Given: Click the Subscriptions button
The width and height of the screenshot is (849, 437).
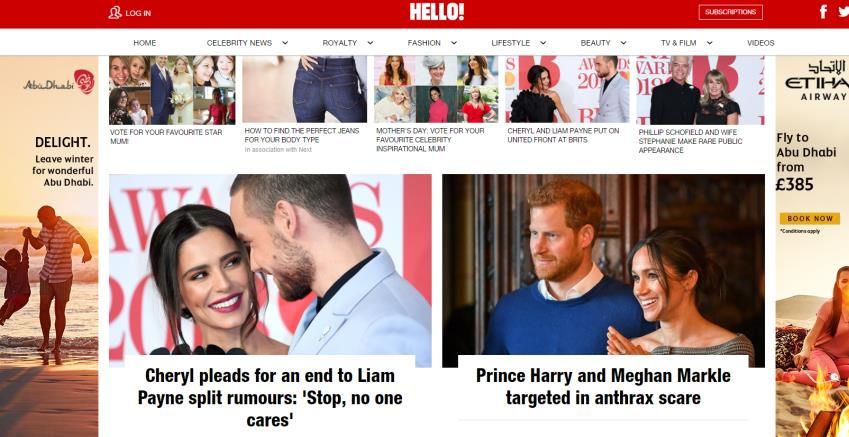Looking at the screenshot, I should (x=730, y=12).
